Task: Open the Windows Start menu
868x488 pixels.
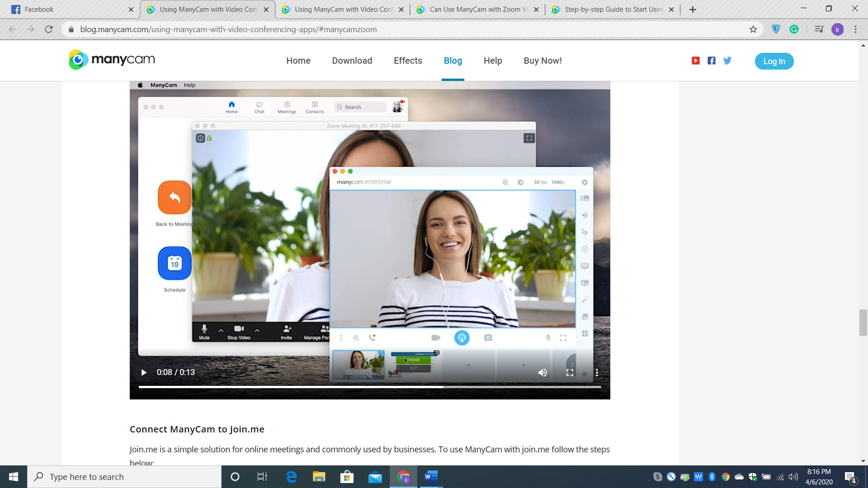Action: point(14,477)
